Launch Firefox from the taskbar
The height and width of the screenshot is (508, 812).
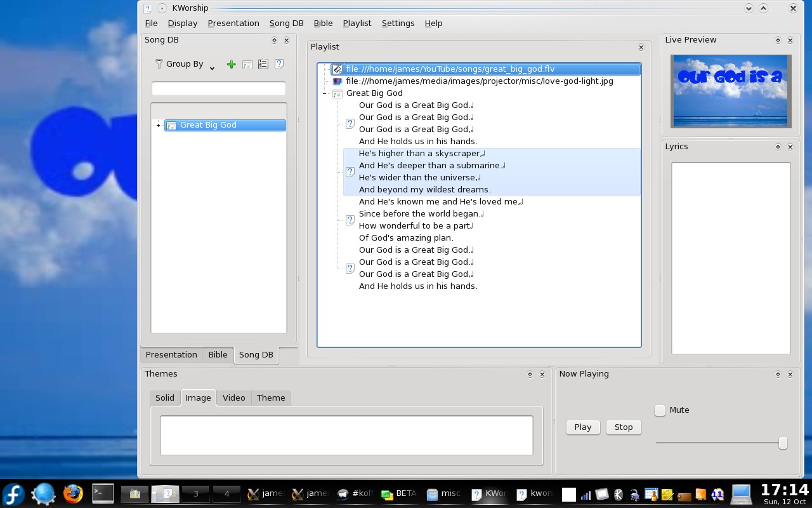73,493
